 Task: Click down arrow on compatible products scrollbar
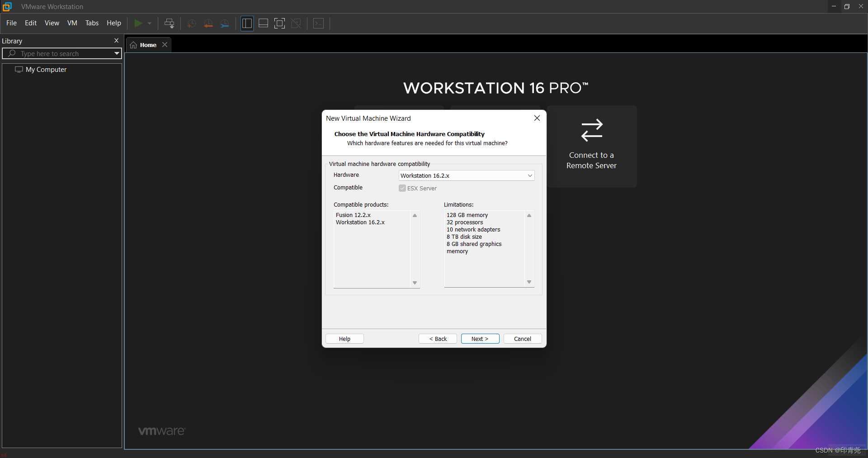415,283
